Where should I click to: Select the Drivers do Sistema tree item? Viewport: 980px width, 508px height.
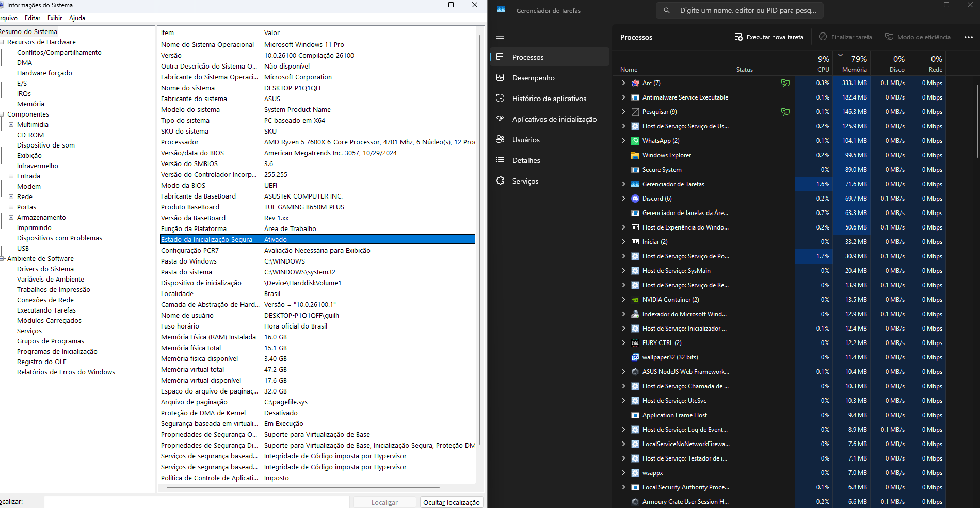tap(45, 269)
